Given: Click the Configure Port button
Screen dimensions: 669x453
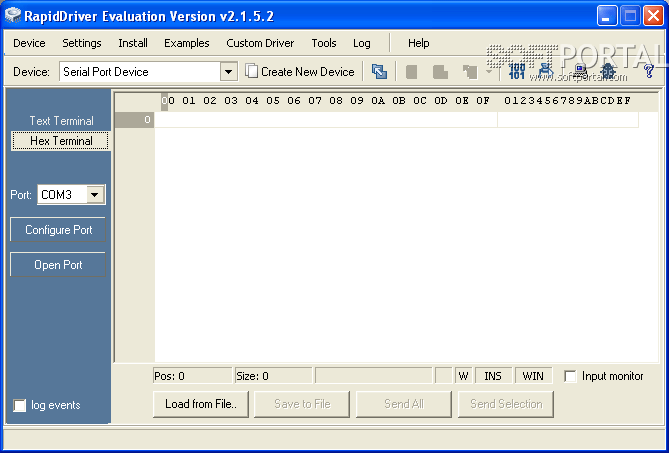Looking at the screenshot, I should click(58, 230).
